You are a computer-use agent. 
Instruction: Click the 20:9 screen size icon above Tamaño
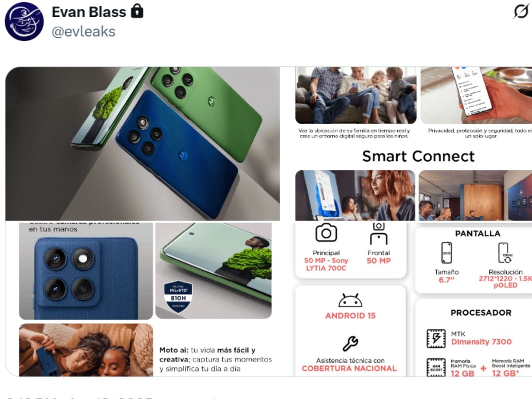[x=447, y=253]
